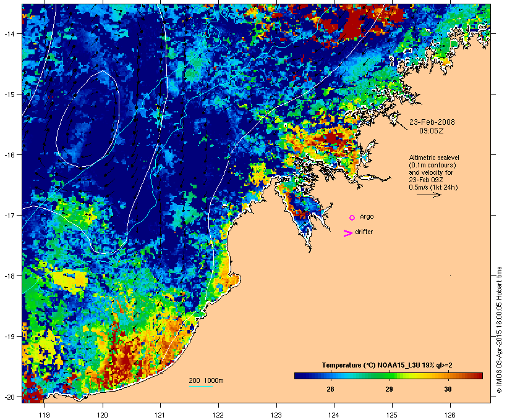Screen dimensions: 507x420
Task: Click latitude axis label '-18'
Action: coord(9,276)
